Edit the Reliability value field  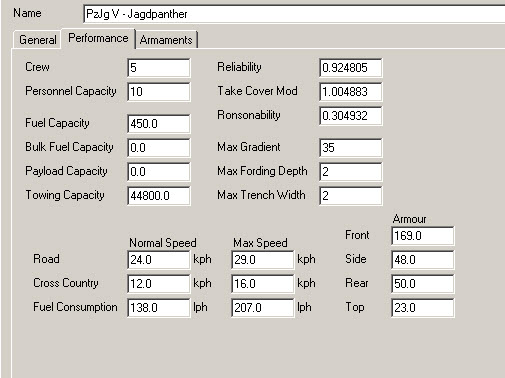coord(351,68)
